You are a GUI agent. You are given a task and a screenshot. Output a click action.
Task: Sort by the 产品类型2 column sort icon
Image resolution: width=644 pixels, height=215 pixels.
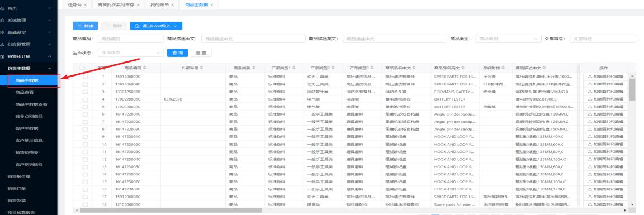click(334, 68)
